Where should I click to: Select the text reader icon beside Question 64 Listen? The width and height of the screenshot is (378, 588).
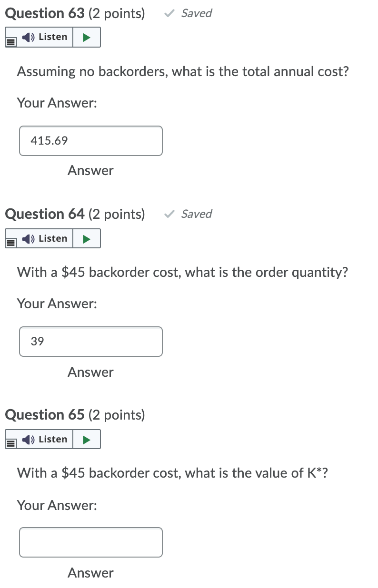pyautogui.click(x=11, y=244)
